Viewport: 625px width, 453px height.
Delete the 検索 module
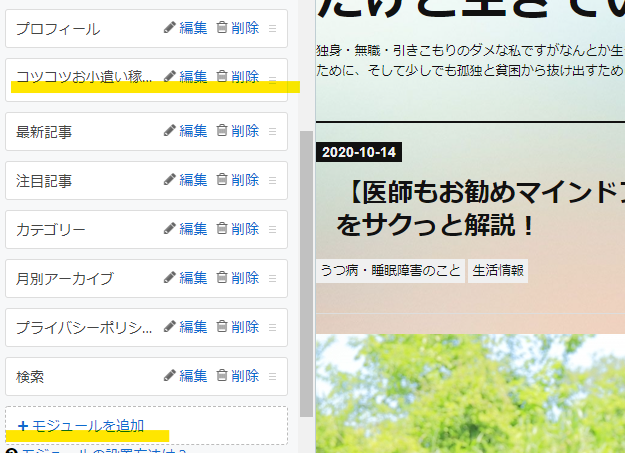click(238, 376)
